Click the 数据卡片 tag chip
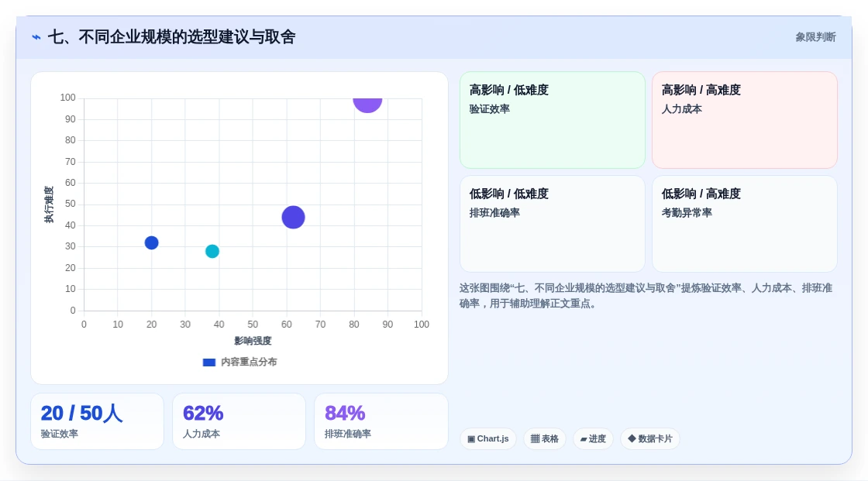868x481 pixels. 650,439
